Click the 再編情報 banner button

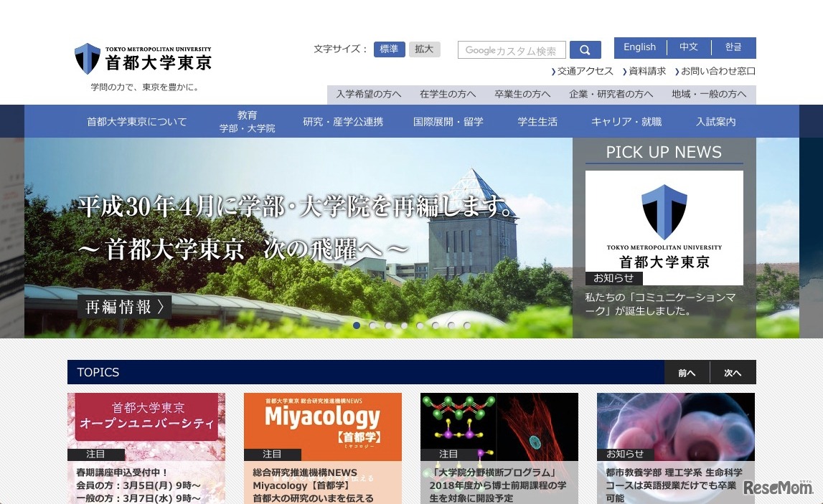(124, 307)
